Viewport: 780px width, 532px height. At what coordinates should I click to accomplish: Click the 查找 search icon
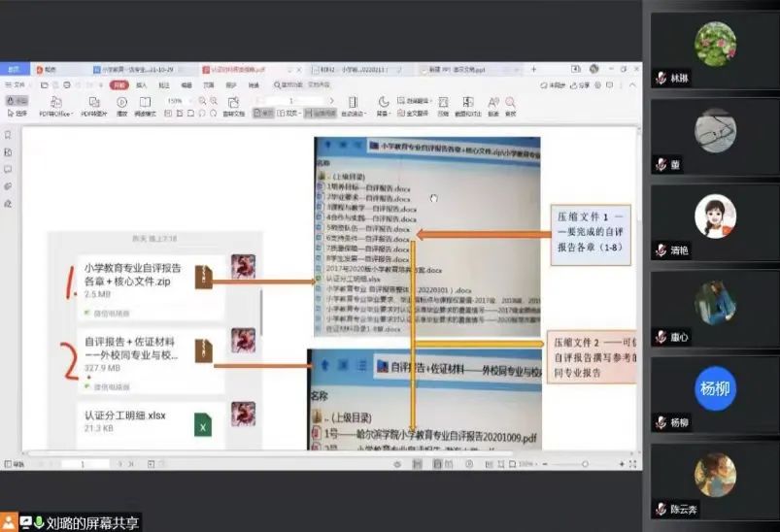pos(511,103)
